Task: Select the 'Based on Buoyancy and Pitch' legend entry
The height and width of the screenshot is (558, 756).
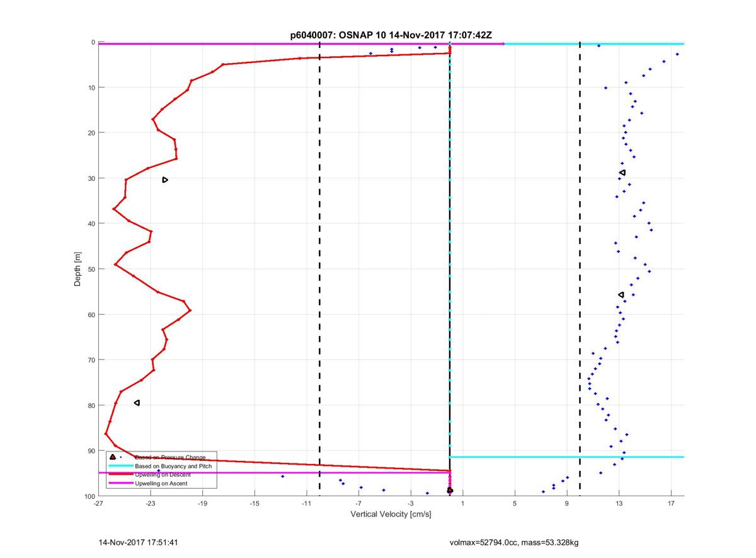Action: 174,465
